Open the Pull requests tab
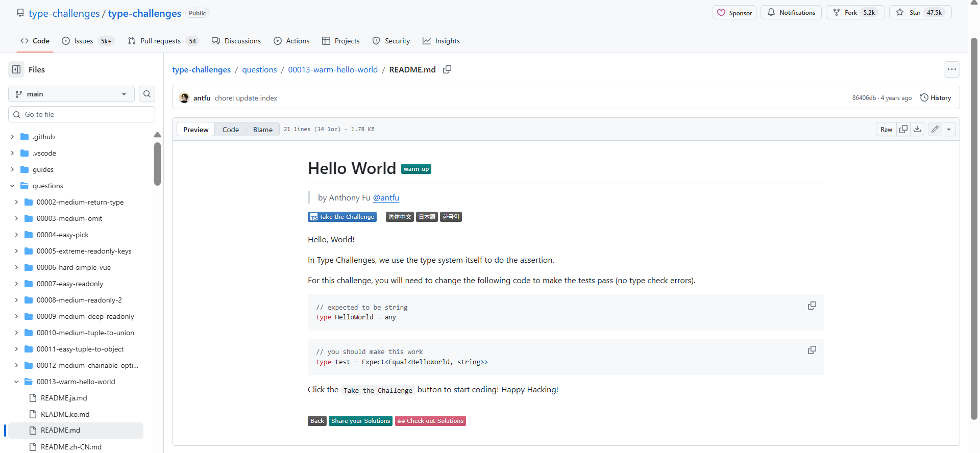 point(160,41)
